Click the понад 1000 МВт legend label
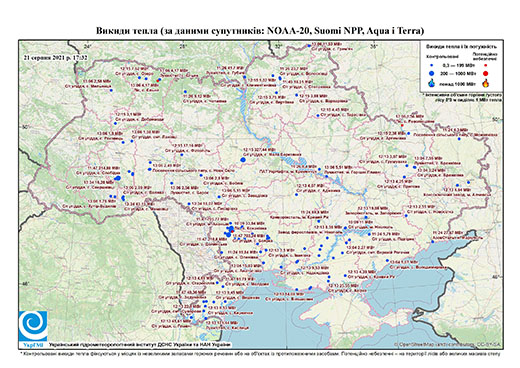Image resolution: width=520 pixels, height=368 pixels. (457, 83)
